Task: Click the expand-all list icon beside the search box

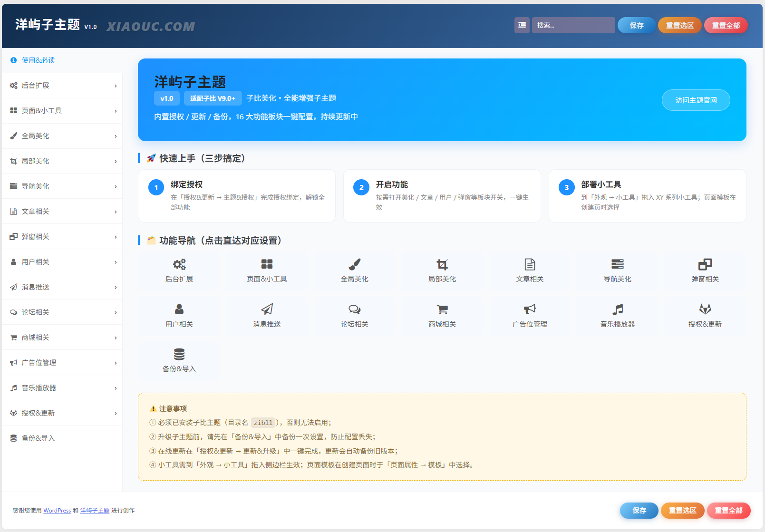Action: (522, 25)
